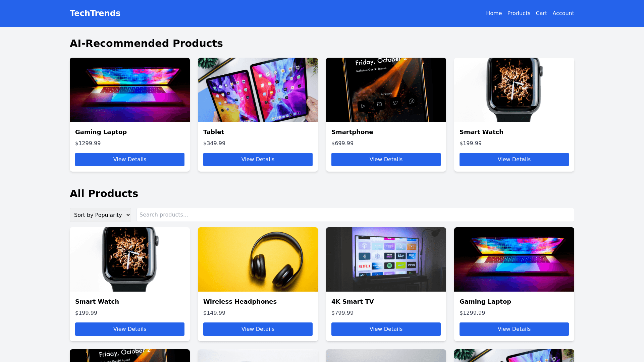This screenshot has height=362, width=644.
Task: Open the Cart page
Action: tap(541, 13)
